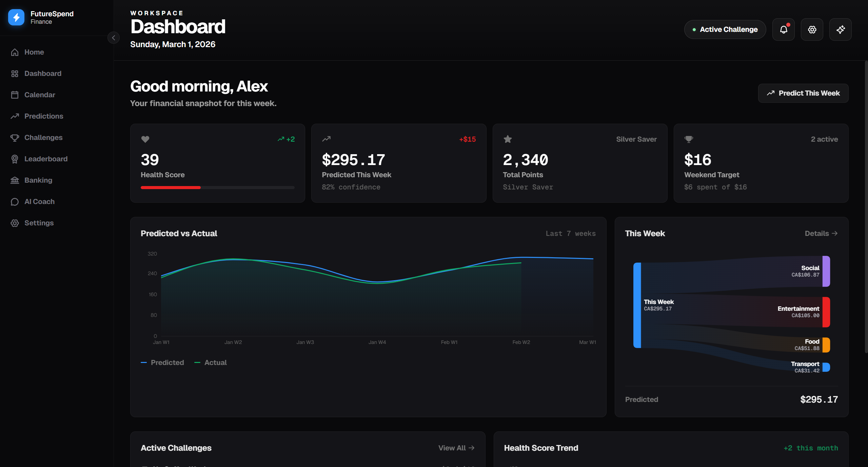Click the star icon on Total Points card
Viewport: 868px width, 467px height.
coord(508,139)
